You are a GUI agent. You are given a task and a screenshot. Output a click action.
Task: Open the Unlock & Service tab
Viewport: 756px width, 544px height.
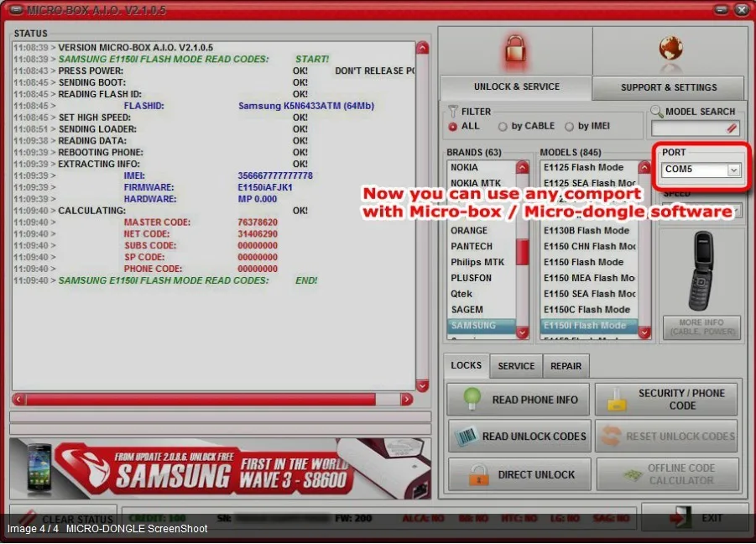pyautogui.click(x=516, y=86)
